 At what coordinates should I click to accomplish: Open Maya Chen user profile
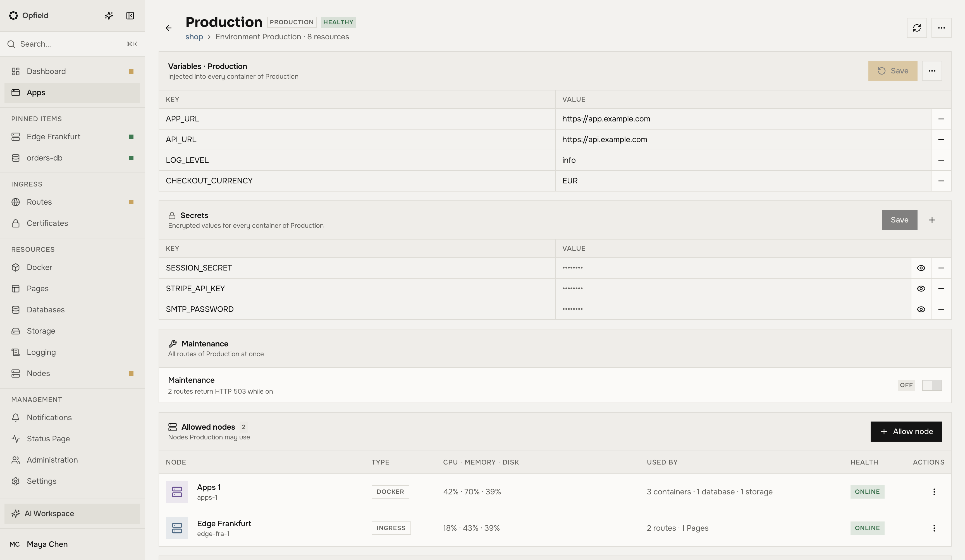click(72, 544)
